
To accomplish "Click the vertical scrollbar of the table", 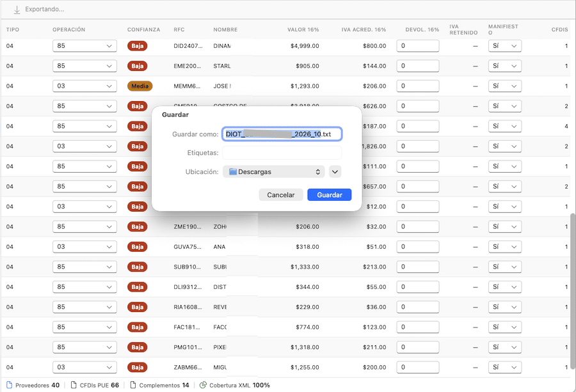I will [573, 291].
